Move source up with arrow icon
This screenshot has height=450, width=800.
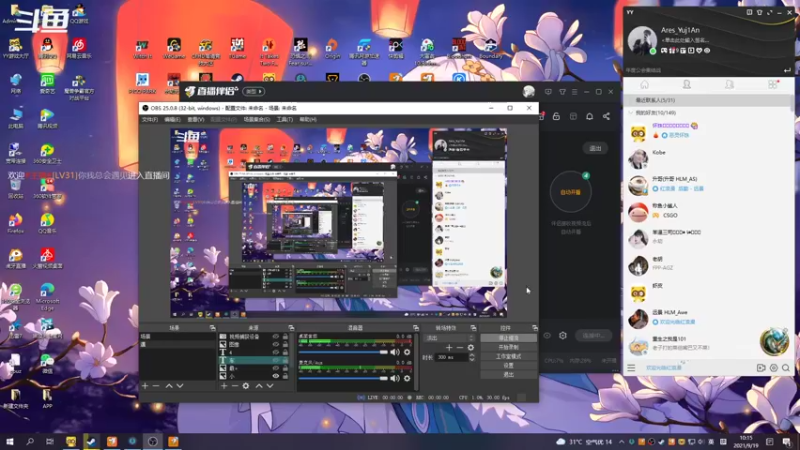coord(259,386)
